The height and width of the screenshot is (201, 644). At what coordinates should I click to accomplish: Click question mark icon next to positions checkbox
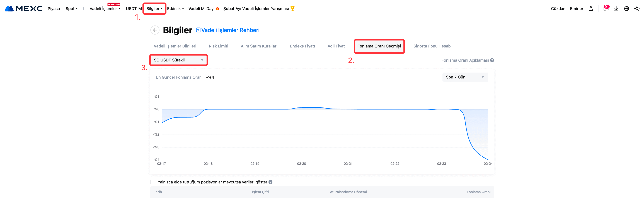click(x=270, y=182)
